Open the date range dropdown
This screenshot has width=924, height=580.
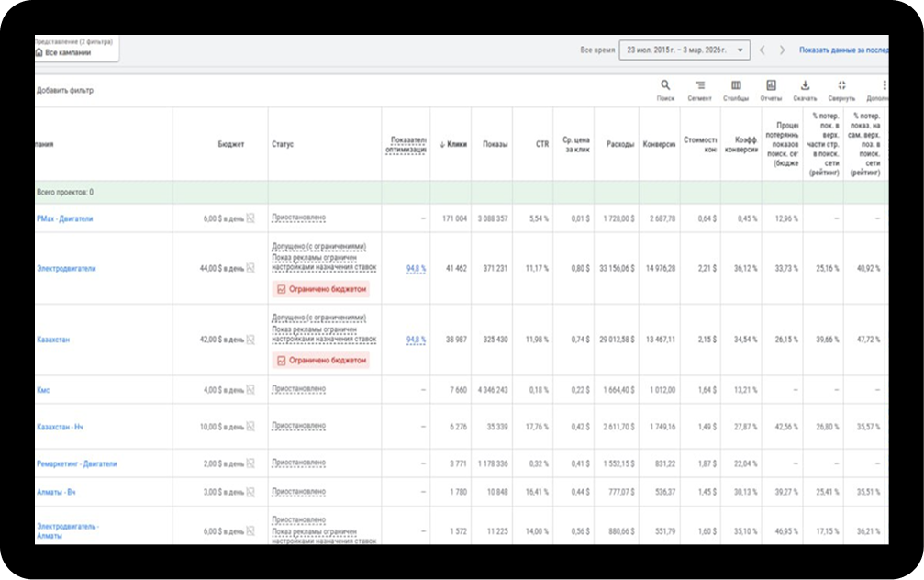click(x=685, y=50)
